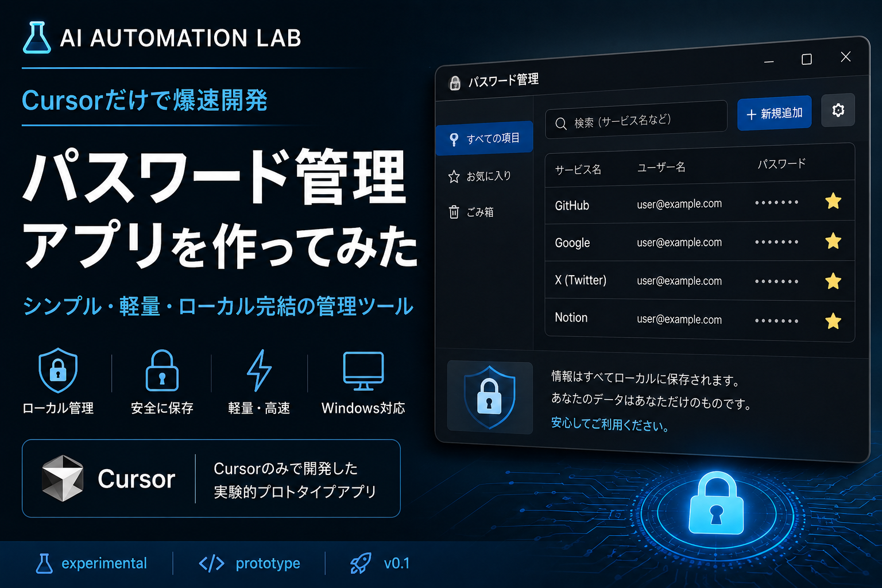Minimize the パスワード管理 window

click(769, 61)
